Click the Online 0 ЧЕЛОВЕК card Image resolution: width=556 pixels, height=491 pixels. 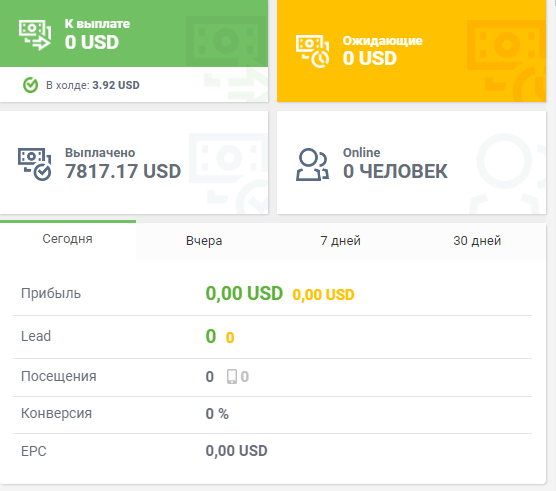pyautogui.click(x=411, y=163)
